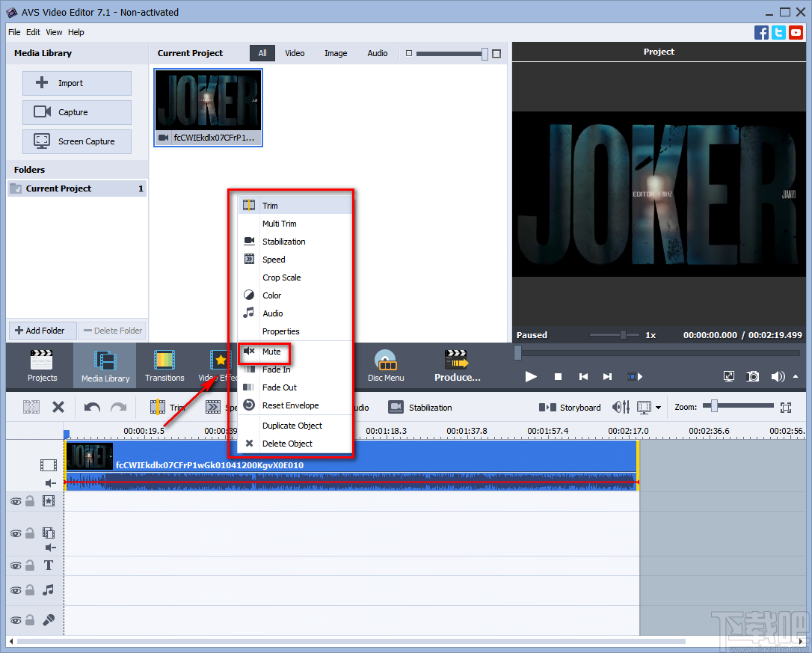
Task: Delete selected object with X toolbar icon
Action: click(x=58, y=408)
